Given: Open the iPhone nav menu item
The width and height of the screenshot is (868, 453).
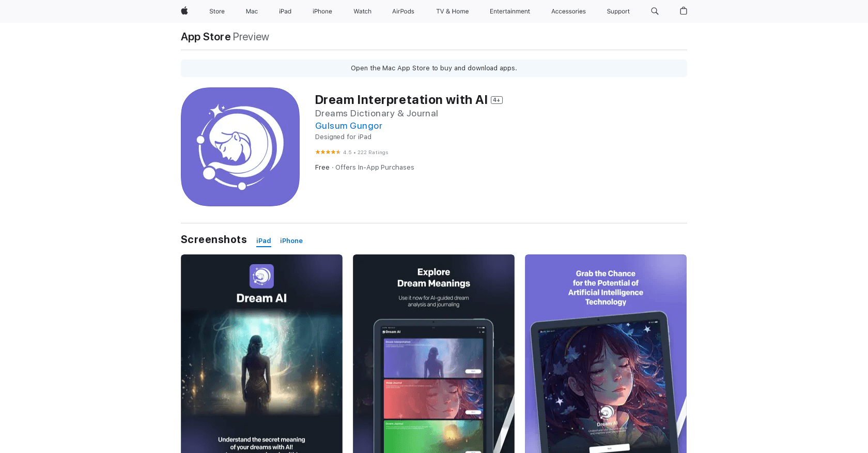Looking at the screenshot, I should 322,11.
